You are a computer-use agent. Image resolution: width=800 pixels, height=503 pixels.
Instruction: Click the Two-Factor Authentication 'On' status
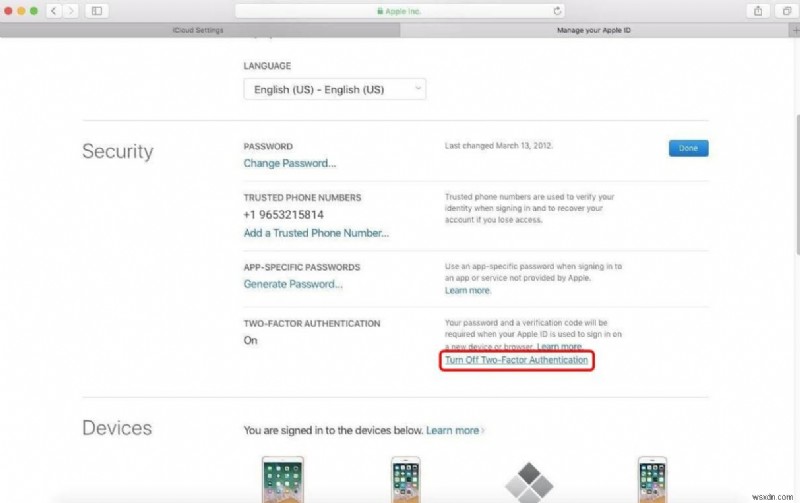(x=251, y=340)
